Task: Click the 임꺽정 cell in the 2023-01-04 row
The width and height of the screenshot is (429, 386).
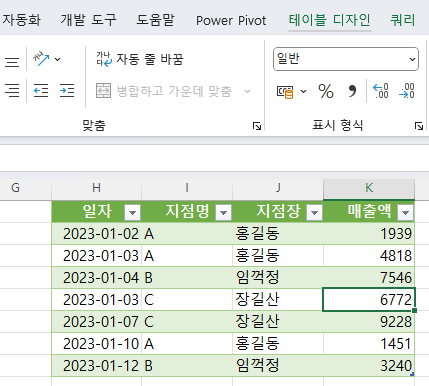Action: tap(278, 278)
